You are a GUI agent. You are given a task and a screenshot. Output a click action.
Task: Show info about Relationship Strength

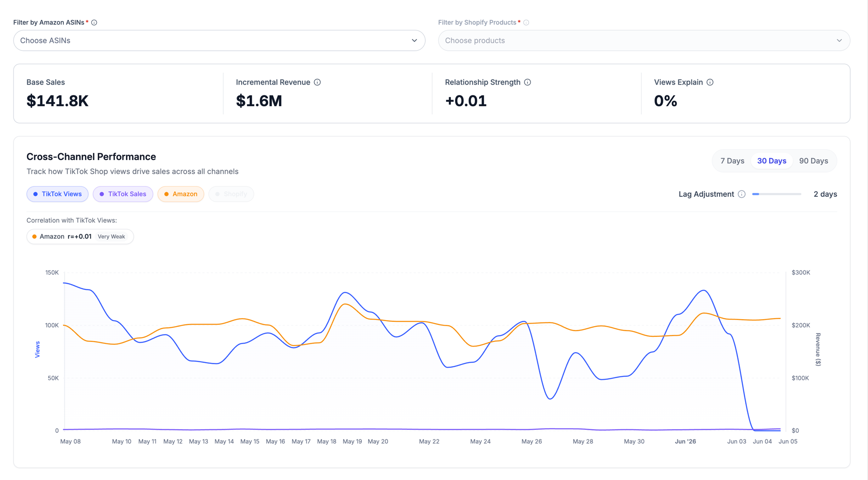pyautogui.click(x=527, y=82)
